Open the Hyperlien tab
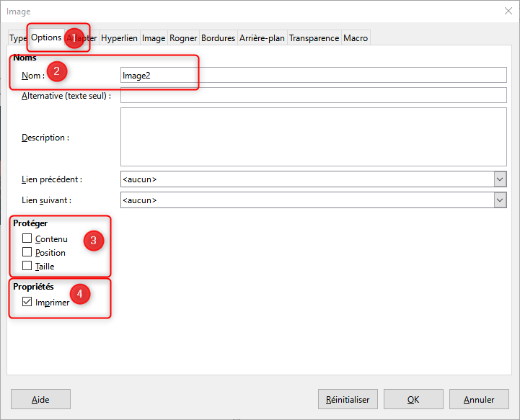This screenshot has width=520, height=420. [119, 38]
